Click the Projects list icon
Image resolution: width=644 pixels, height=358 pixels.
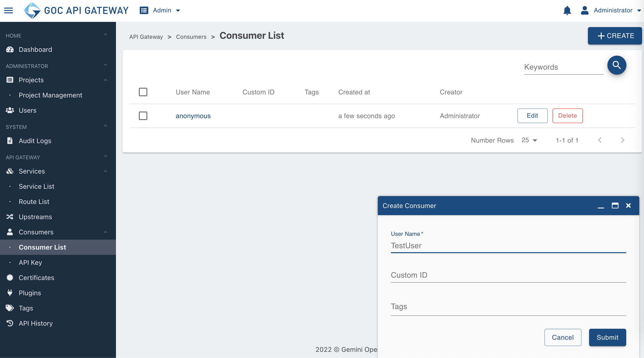pyautogui.click(x=10, y=80)
